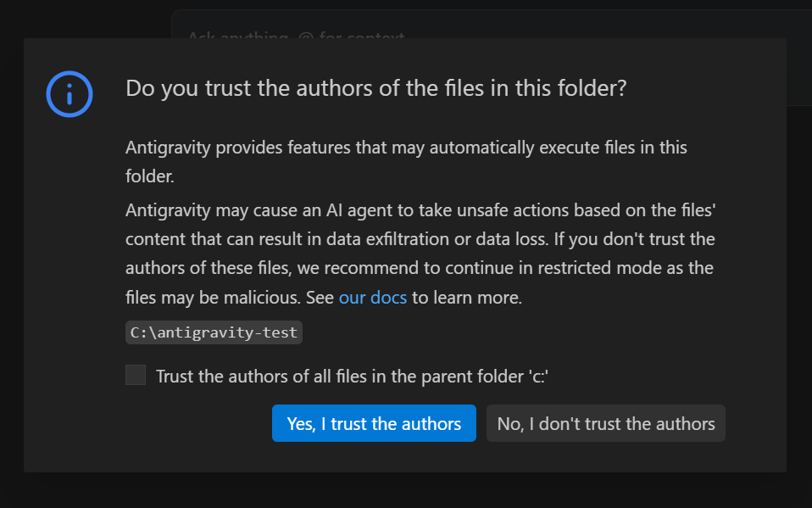
Task: Click the 'to learn more.' text after the link
Action: (467, 298)
